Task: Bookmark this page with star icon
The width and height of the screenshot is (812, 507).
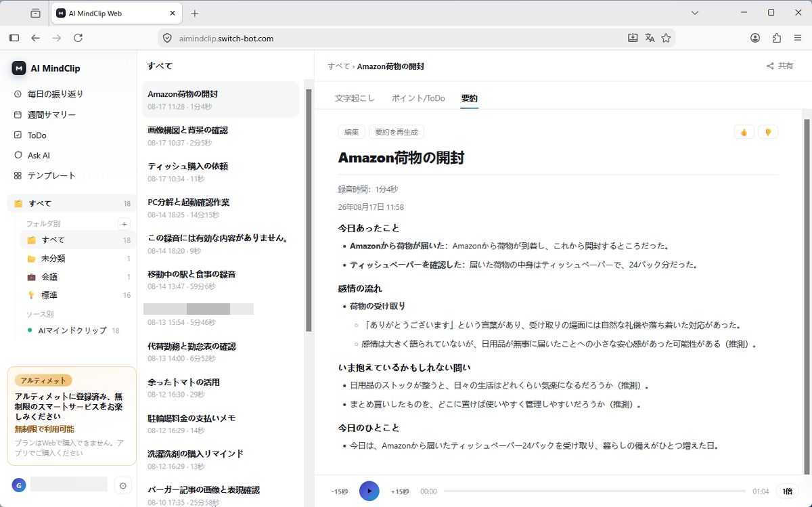Action: pyautogui.click(x=666, y=38)
